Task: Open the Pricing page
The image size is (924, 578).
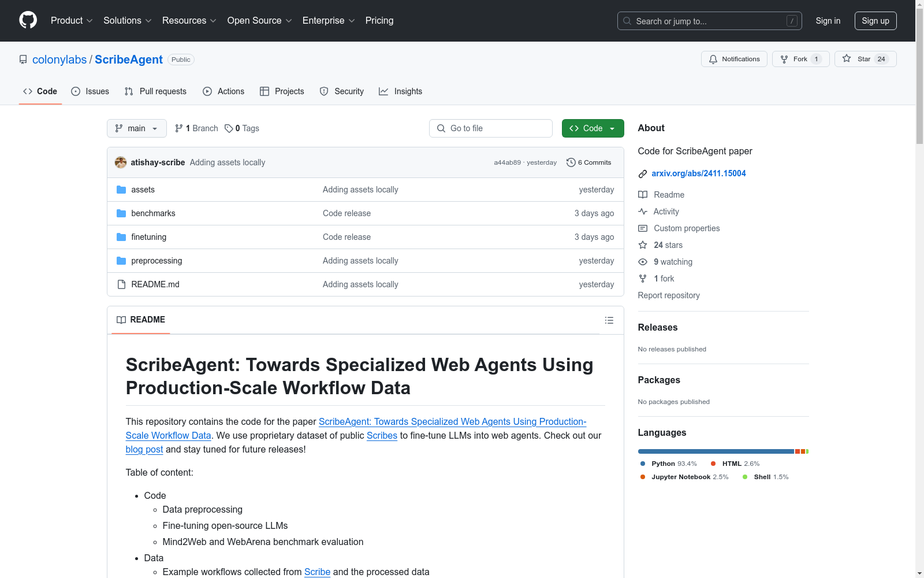Action: point(379,21)
